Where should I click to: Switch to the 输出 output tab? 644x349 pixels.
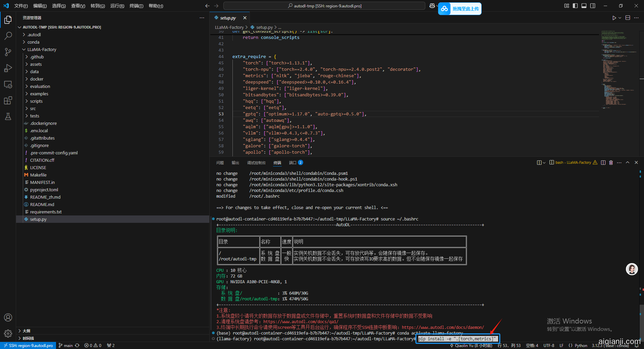[x=235, y=163]
